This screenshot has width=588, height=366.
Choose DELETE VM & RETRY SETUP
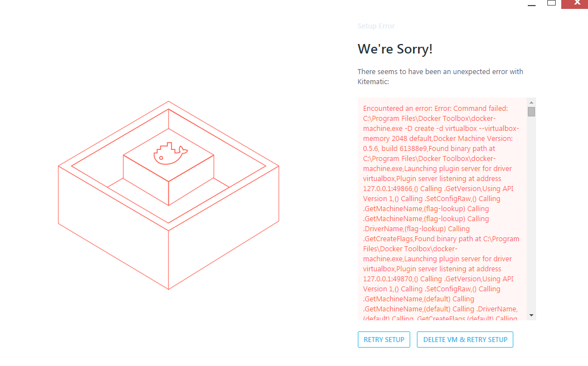point(465,340)
